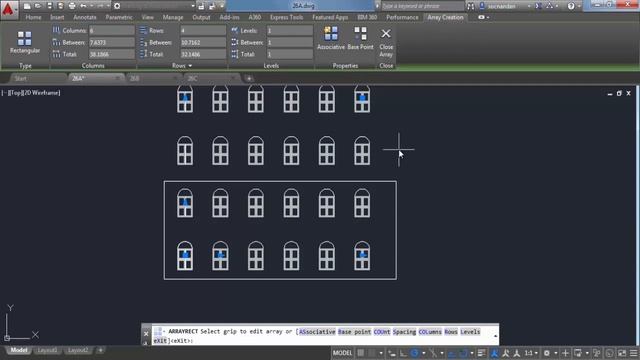
Task: Click the Help question mark icon
Action: [571, 6]
